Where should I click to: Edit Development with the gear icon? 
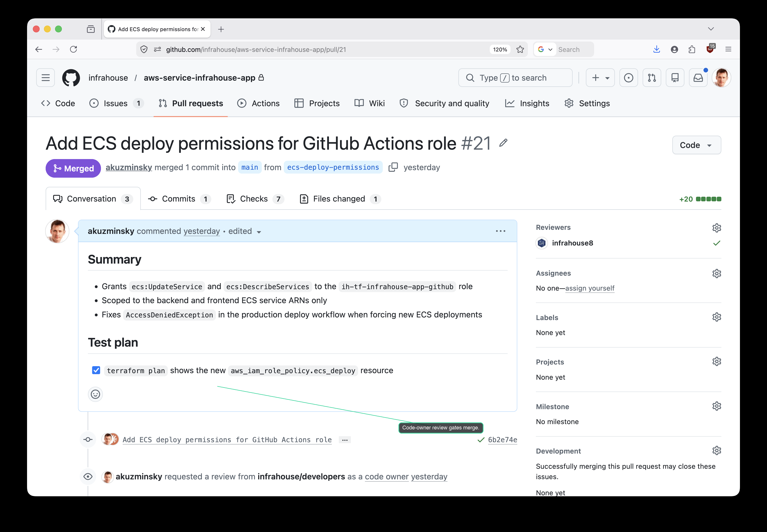[x=717, y=450]
